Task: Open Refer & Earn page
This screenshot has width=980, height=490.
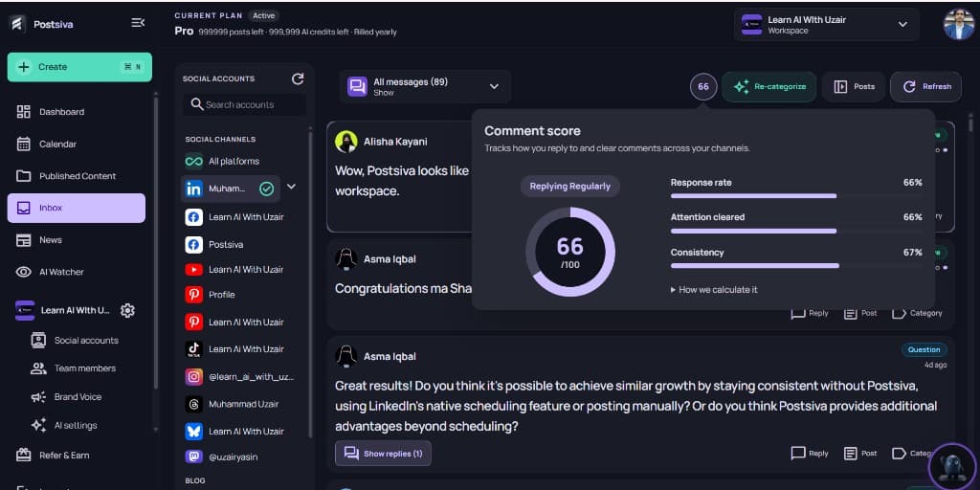Action: 64,456
